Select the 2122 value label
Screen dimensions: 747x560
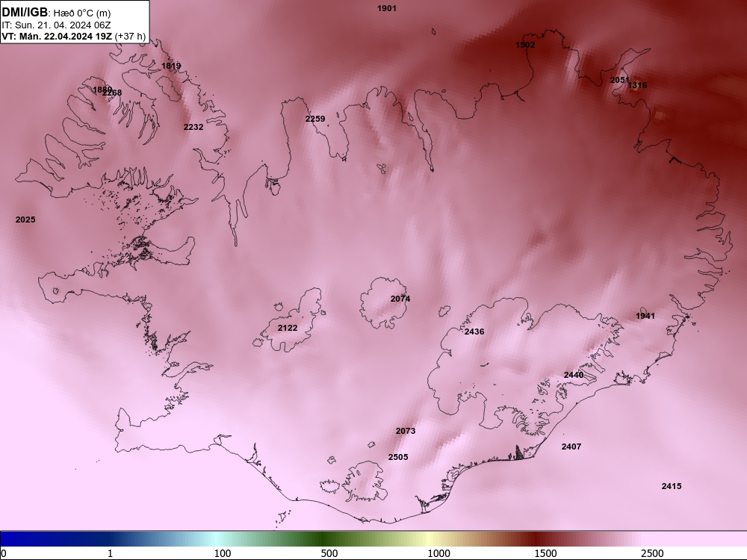288,328
